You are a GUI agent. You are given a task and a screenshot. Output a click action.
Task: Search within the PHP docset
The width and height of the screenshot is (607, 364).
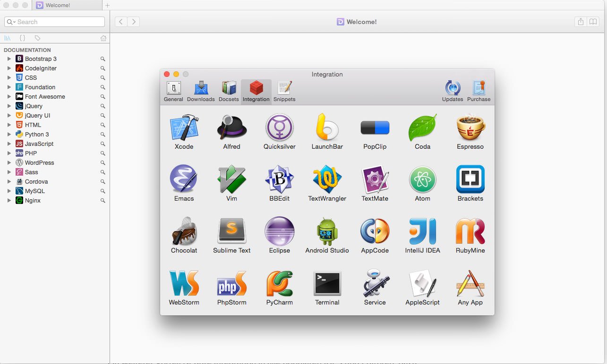[103, 153]
